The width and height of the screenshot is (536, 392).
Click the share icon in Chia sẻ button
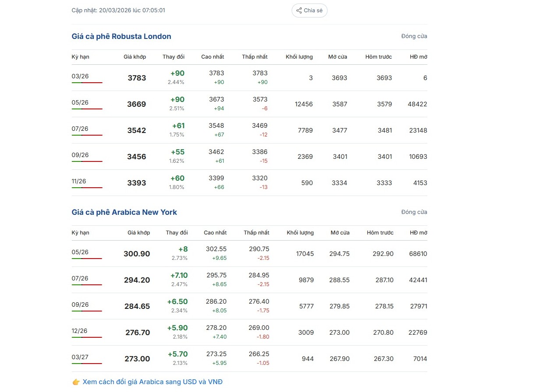pos(299,10)
